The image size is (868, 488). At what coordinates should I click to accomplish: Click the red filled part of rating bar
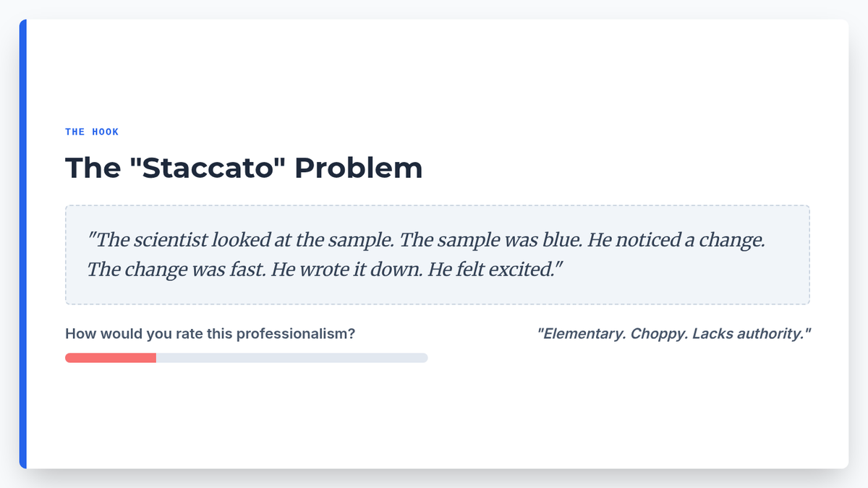(x=111, y=358)
